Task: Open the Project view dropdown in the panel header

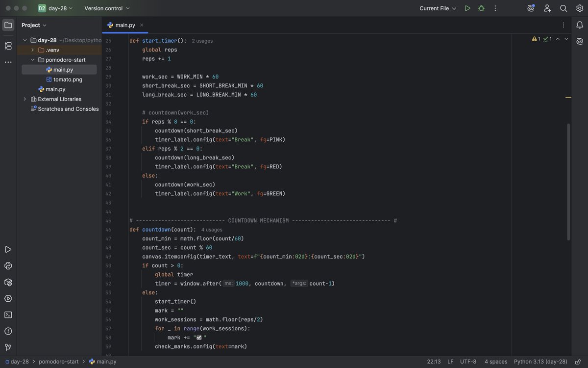Action: click(x=34, y=25)
